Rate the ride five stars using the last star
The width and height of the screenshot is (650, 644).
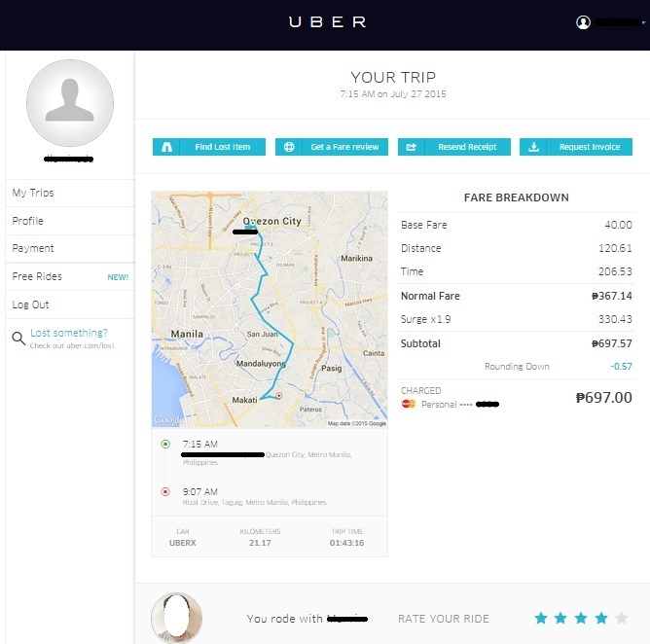(x=621, y=619)
